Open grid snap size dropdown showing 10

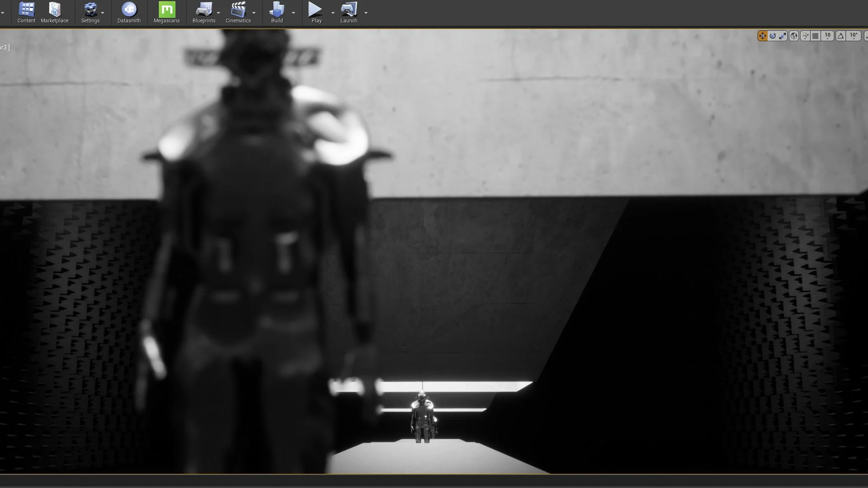pos(828,36)
